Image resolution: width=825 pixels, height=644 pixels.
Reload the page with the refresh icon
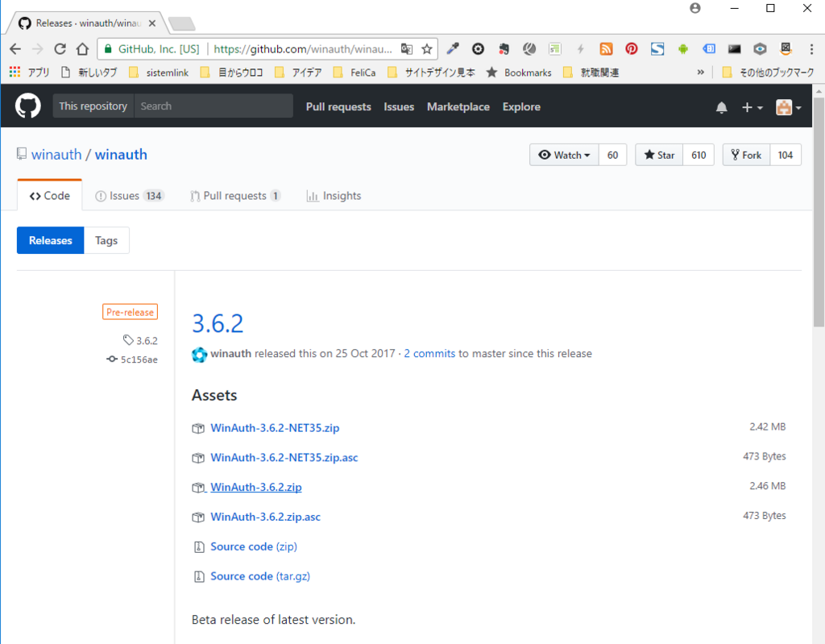60,49
